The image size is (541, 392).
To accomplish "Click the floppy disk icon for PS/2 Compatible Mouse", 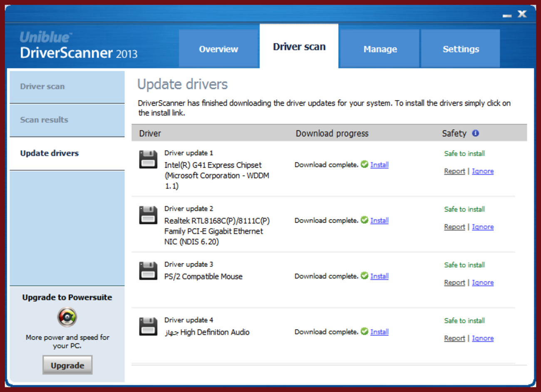I will tap(148, 270).
